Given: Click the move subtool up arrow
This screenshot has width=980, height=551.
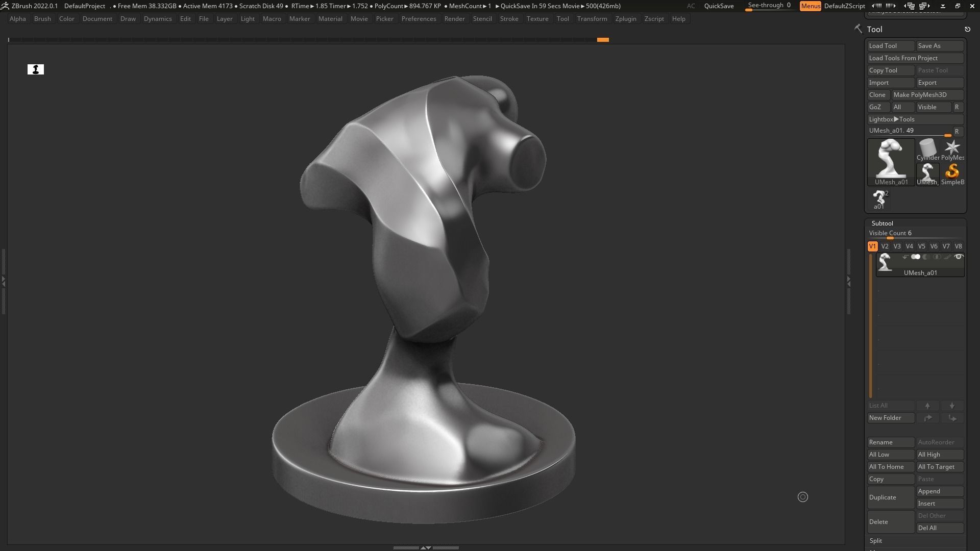Looking at the screenshot, I should (x=928, y=406).
